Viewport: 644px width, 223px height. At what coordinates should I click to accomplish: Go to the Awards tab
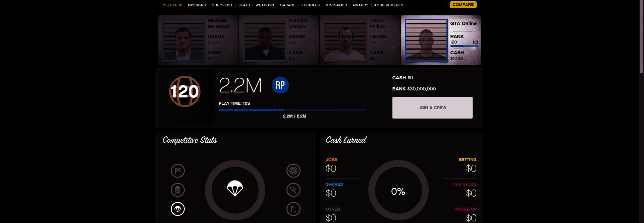pos(361,5)
